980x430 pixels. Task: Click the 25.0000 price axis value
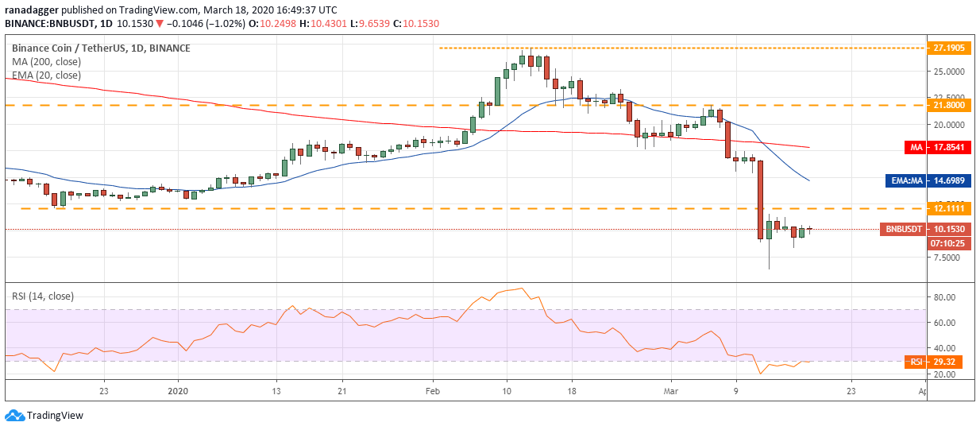(x=949, y=72)
